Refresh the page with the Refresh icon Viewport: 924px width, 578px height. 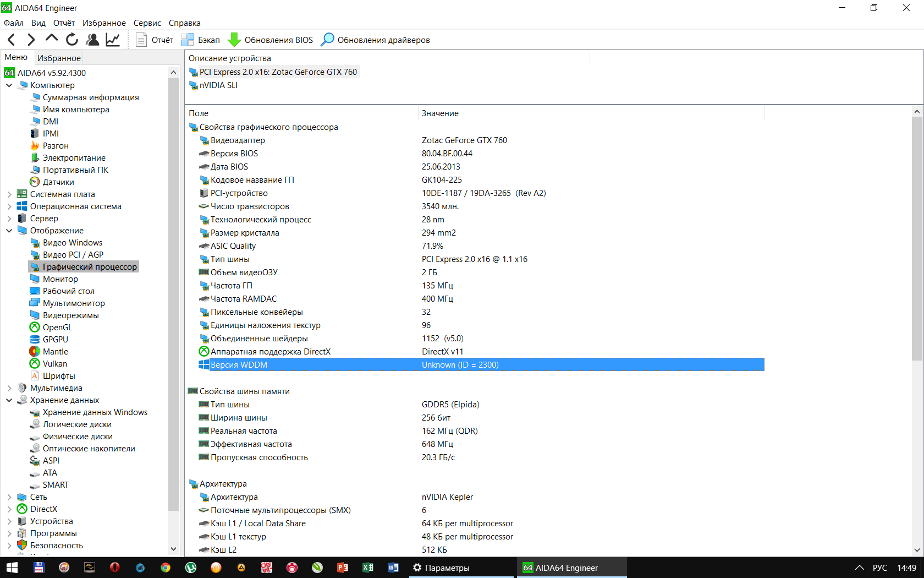pos(72,40)
